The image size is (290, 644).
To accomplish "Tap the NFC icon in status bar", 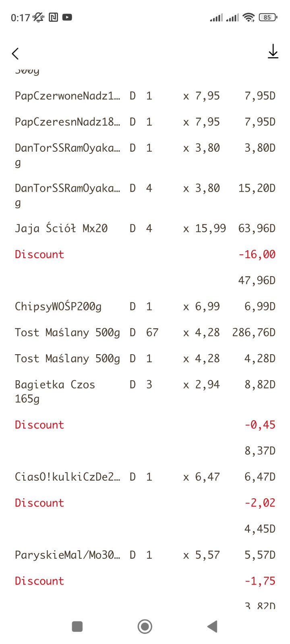I will 54,17.
